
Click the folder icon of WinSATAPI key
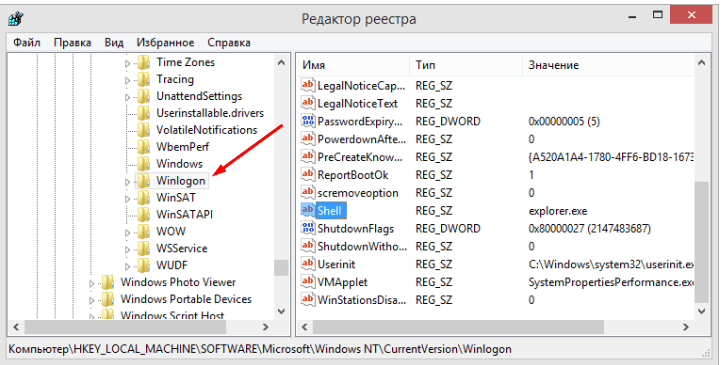click(144, 215)
